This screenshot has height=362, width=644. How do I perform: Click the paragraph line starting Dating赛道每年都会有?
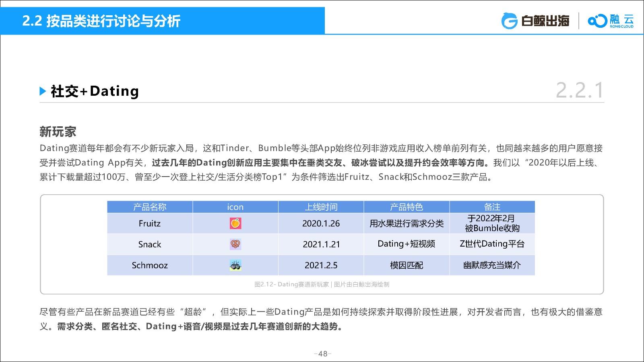(x=321, y=148)
